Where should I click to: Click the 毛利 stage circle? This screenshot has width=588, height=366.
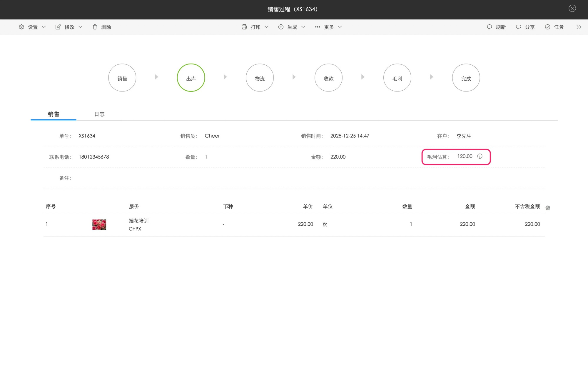tap(397, 78)
